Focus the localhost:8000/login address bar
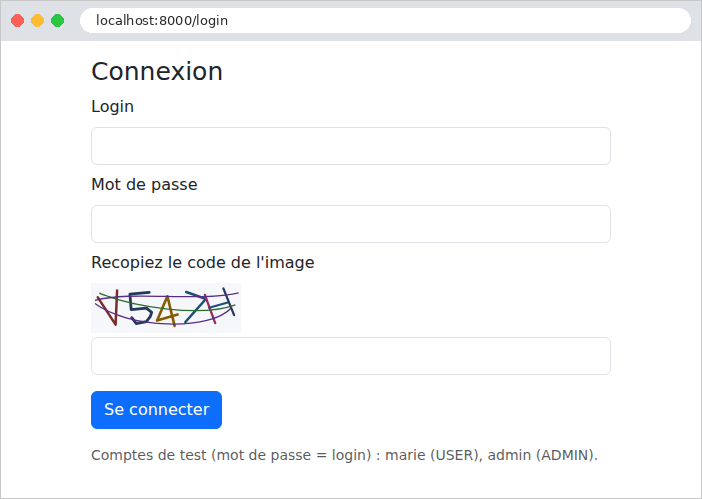Image resolution: width=702 pixels, height=499 pixels. tap(385, 21)
